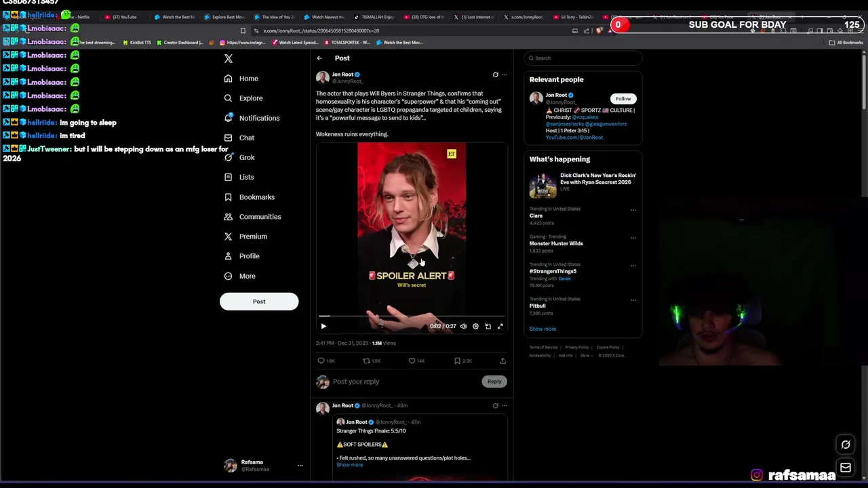
Task: Open All Bookmarks folder
Action: click(x=846, y=43)
